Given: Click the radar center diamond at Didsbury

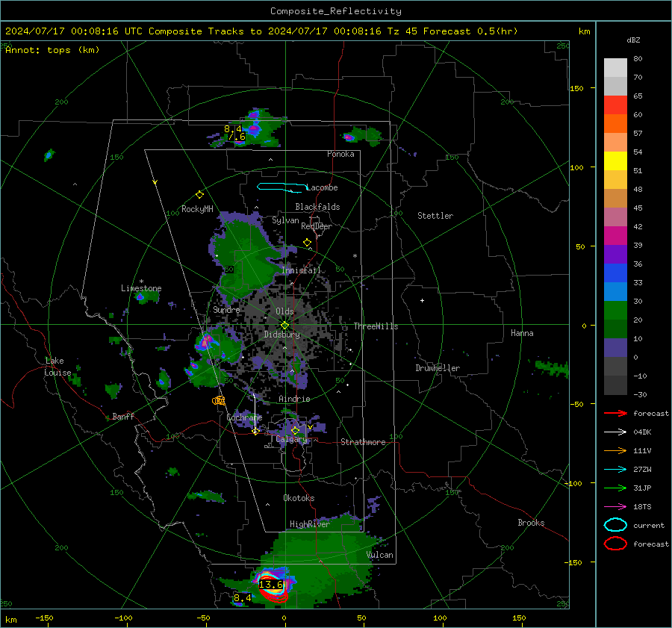Looking at the screenshot, I should [284, 326].
